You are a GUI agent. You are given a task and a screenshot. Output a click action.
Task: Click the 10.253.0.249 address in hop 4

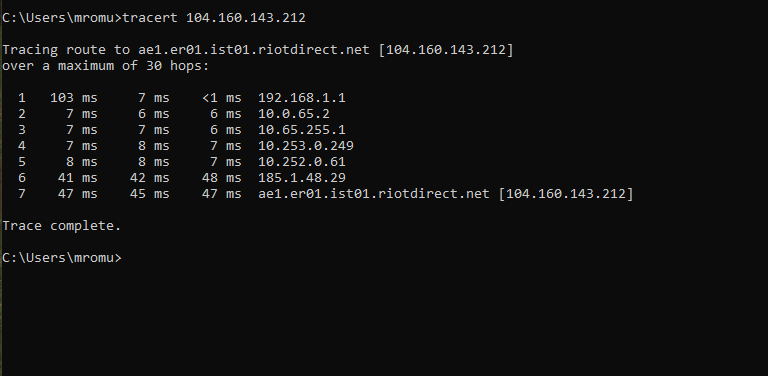pos(306,146)
